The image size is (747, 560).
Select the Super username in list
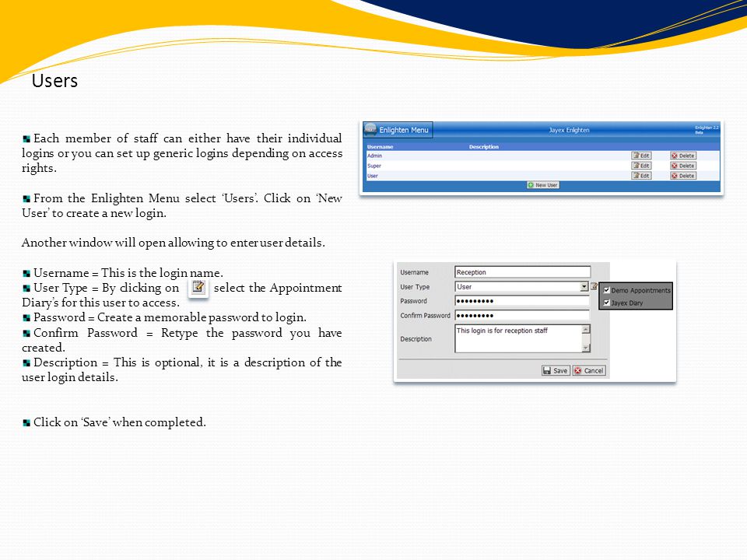[374, 166]
